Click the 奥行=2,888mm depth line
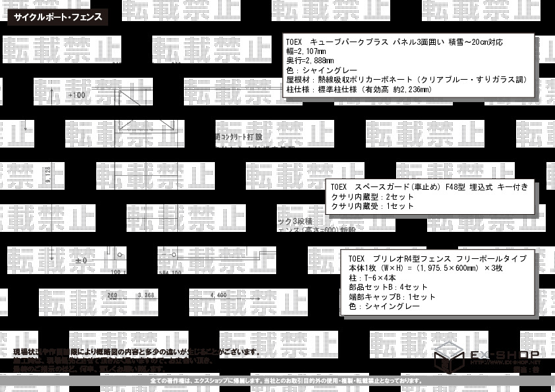The width and height of the screenshot is (555, 392). coord(310,61)
